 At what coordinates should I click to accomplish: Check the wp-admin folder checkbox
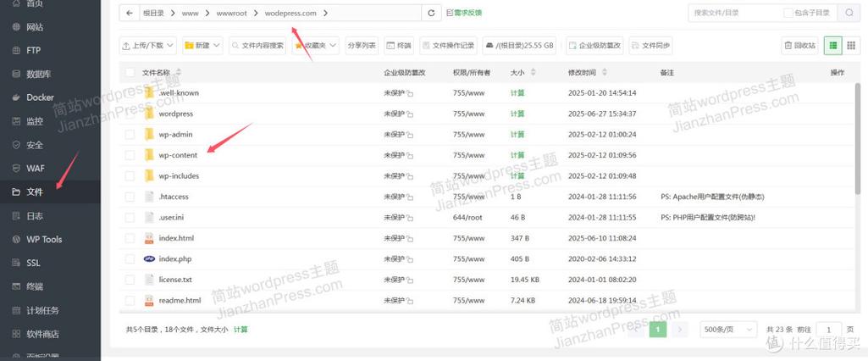pos(130,135)
